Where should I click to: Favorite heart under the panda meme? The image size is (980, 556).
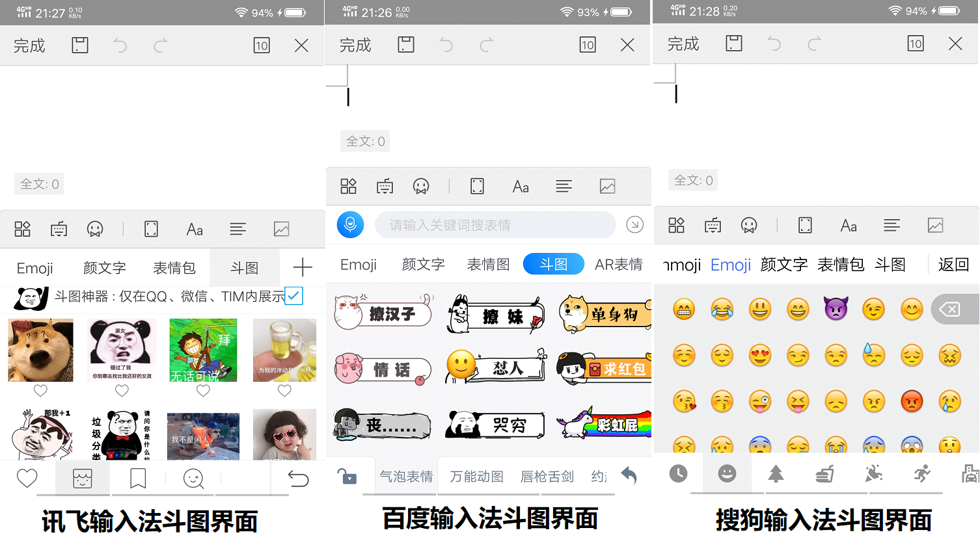[x=122, y=391]
